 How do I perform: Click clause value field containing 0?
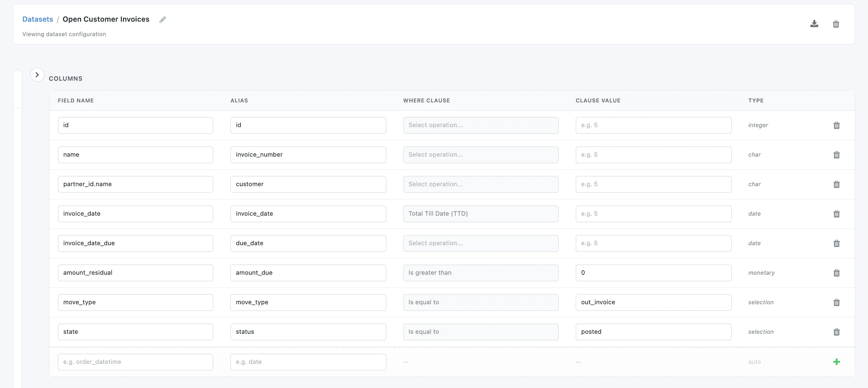click(x=653, y=273)
